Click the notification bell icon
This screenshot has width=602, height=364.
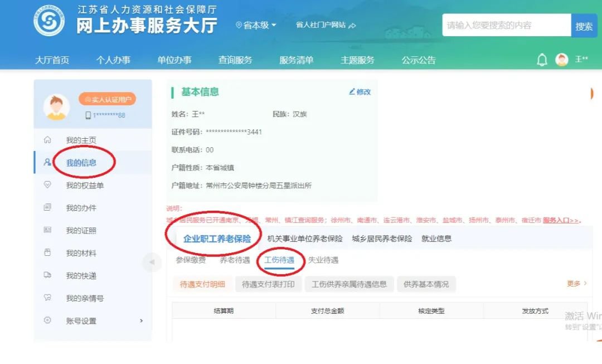click(542, 60)
